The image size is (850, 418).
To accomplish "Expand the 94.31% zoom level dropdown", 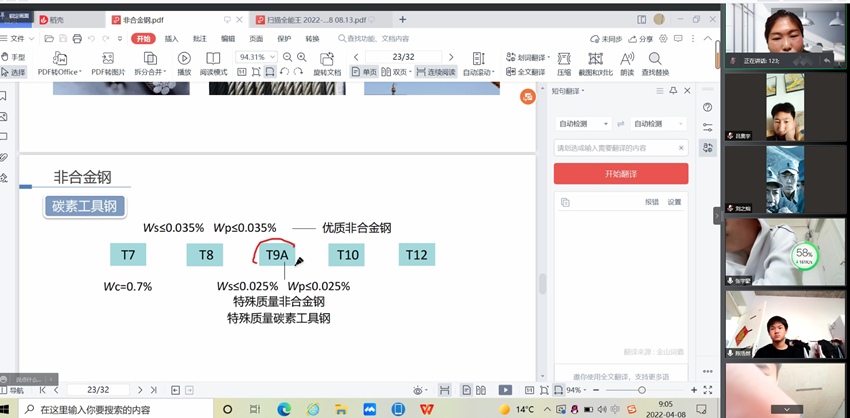I will [272, 57].
